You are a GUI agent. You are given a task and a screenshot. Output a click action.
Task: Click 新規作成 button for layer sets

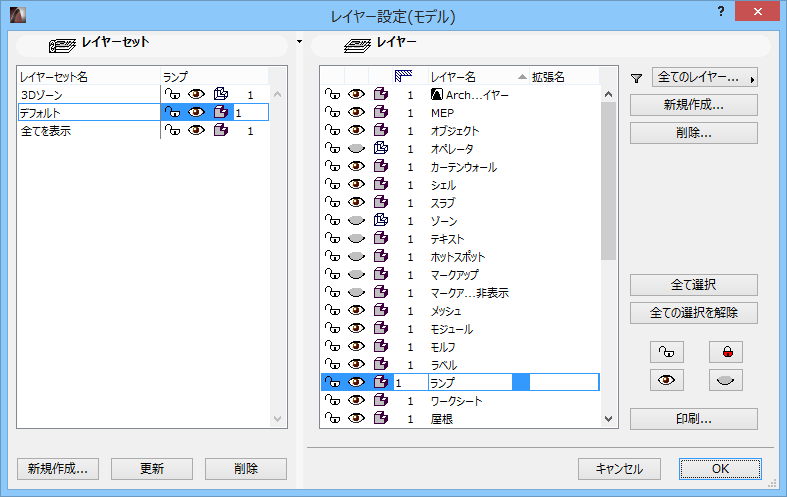[58, 469]
